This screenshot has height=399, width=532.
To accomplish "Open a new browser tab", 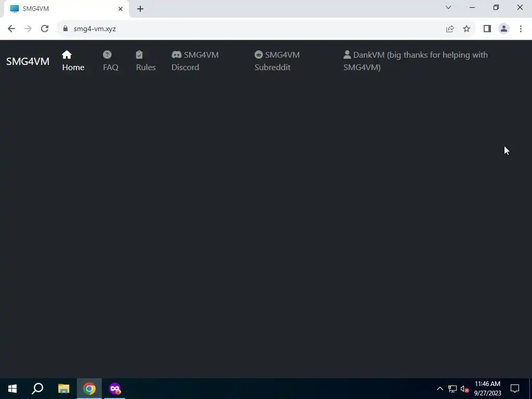I will [140, 9].
